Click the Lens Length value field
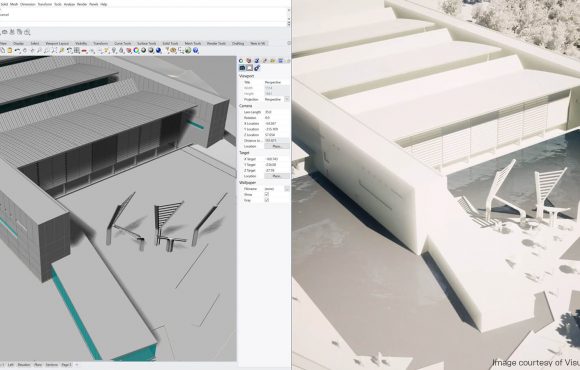 tap(276, 112)
